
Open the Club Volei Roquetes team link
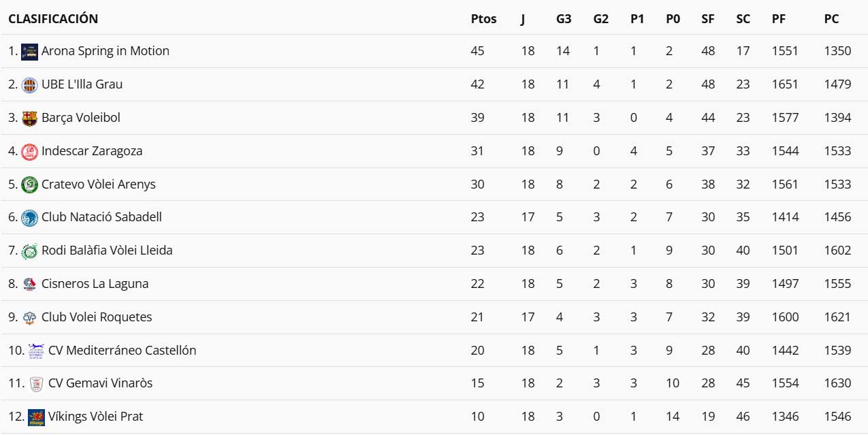coord(97,317)
